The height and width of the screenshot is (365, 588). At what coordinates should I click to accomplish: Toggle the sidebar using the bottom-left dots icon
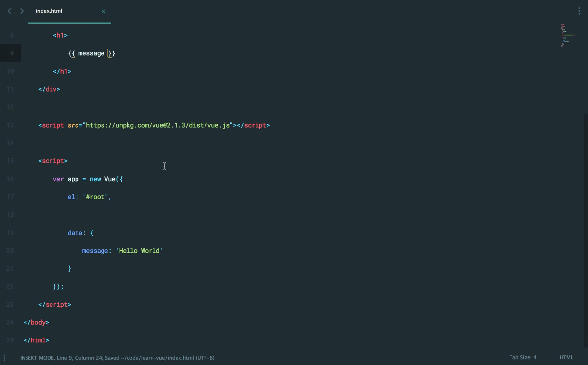click(x=4, y=358)
